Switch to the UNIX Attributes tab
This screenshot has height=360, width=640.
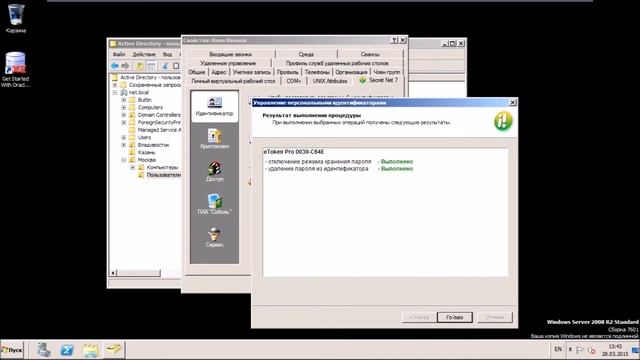click(330, 81)
